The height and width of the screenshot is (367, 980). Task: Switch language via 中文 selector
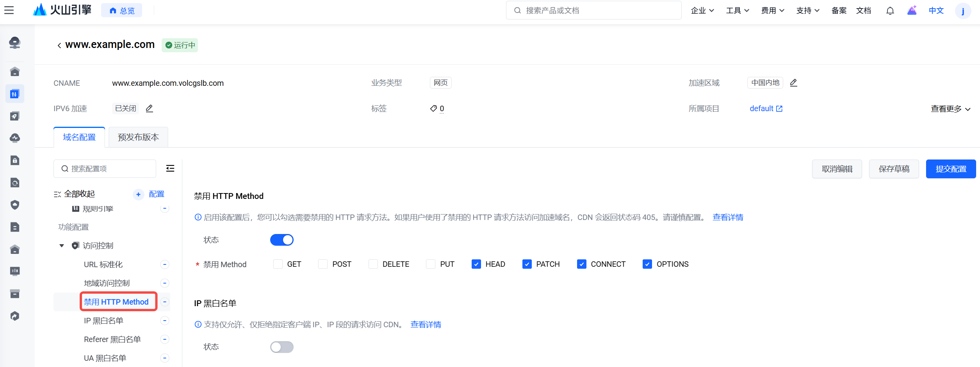click(x=936, y=11)
